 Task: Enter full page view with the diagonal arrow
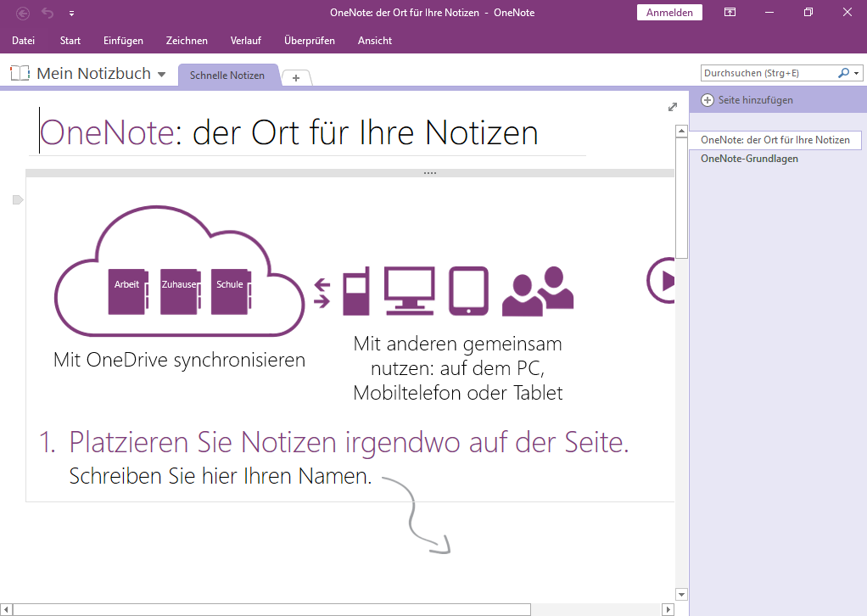672,106
